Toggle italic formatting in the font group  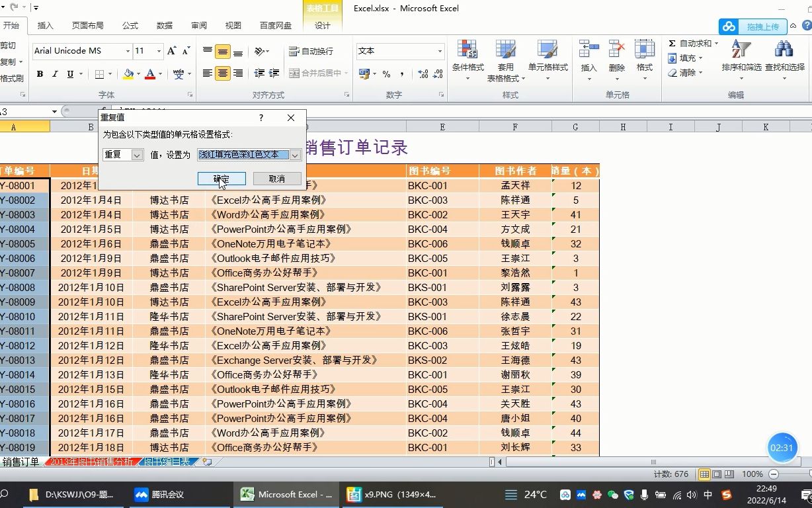point(54,73)
